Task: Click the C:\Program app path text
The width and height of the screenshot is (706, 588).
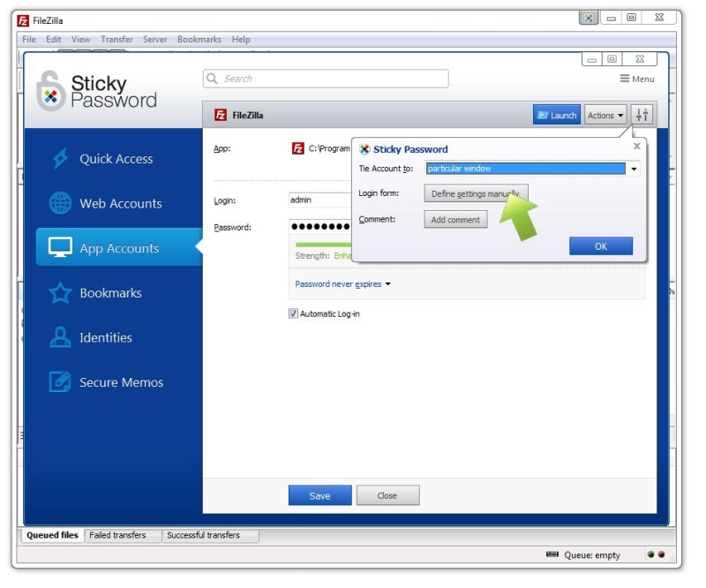Action: point(329,148)
